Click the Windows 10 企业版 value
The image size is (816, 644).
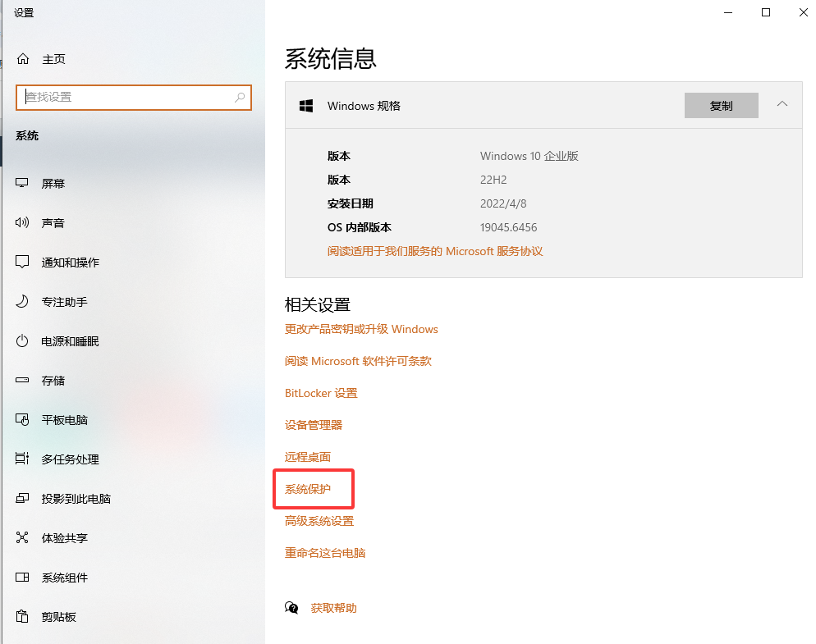529,156
